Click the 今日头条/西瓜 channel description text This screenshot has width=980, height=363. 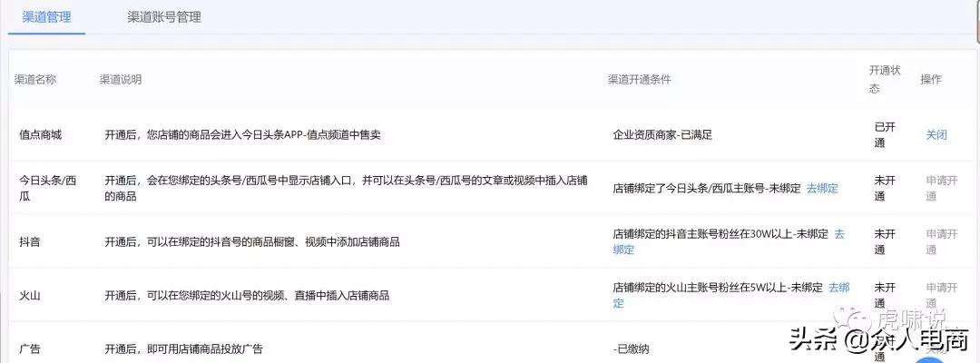pyautogui.click(x=346, y=188)
